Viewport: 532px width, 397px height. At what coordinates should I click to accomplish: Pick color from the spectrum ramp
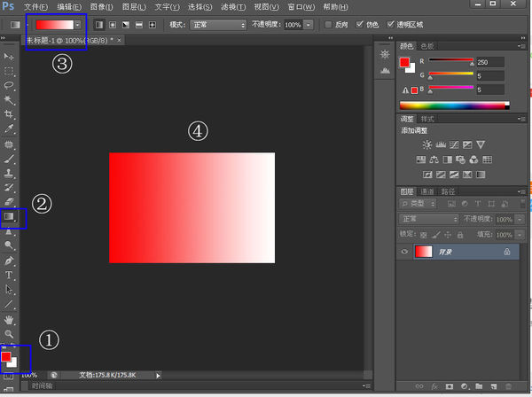tap(454, 105)
